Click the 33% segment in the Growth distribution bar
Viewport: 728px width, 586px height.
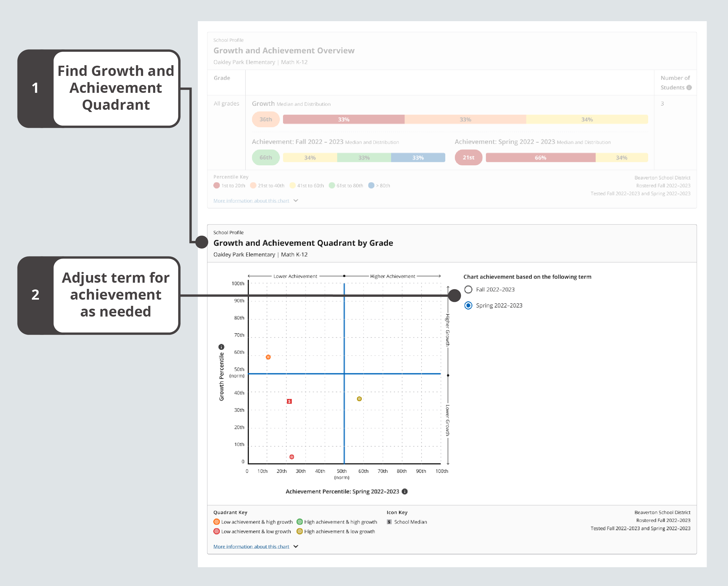343,119
